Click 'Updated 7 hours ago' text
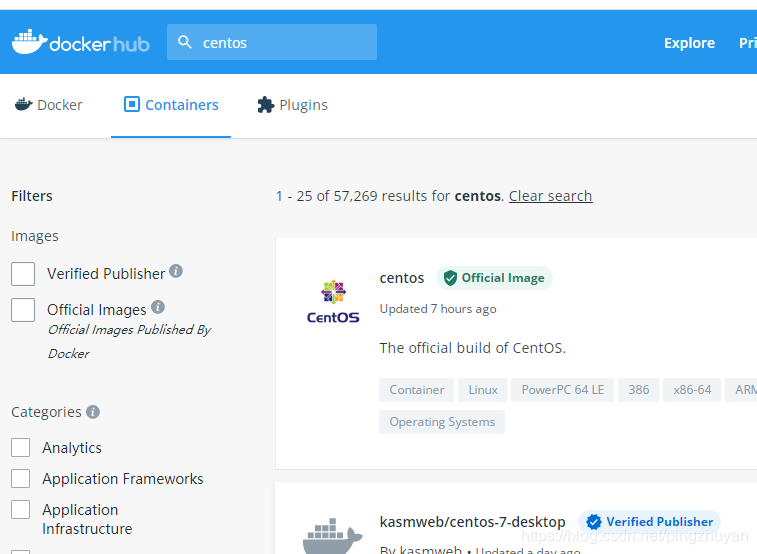Screen dimensions: 757x554 (x=438, y=309)
